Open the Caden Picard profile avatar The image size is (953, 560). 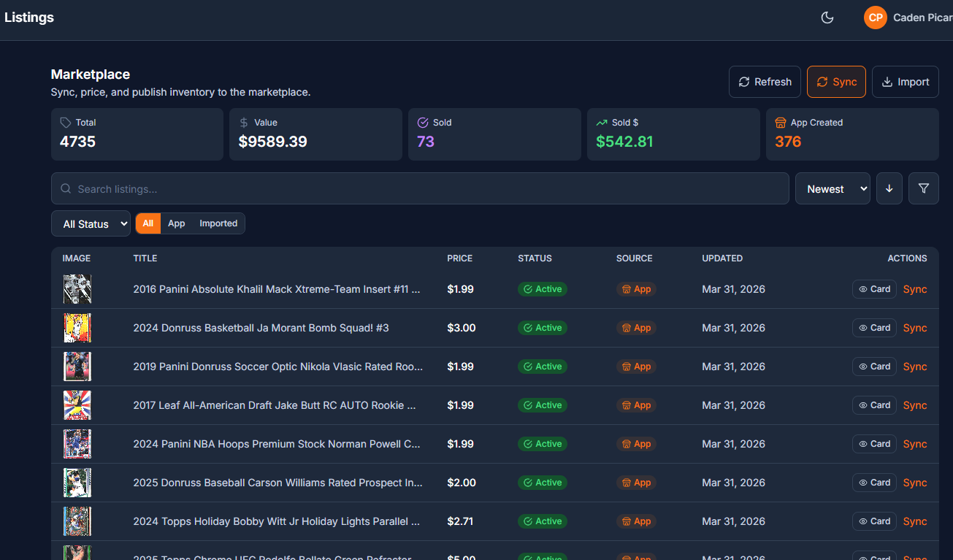[875, 17]
